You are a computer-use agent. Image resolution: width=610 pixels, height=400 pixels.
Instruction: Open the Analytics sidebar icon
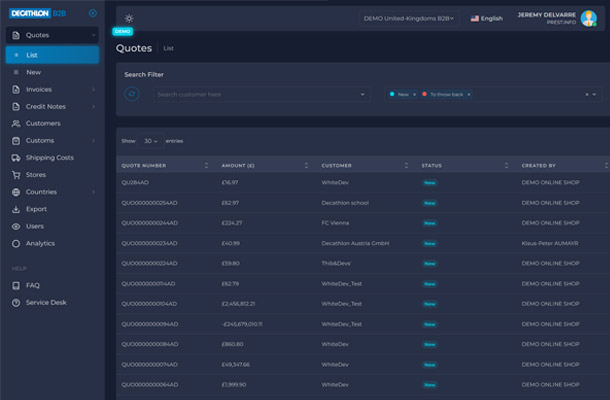pyautogui.click(x=15, y=243)
